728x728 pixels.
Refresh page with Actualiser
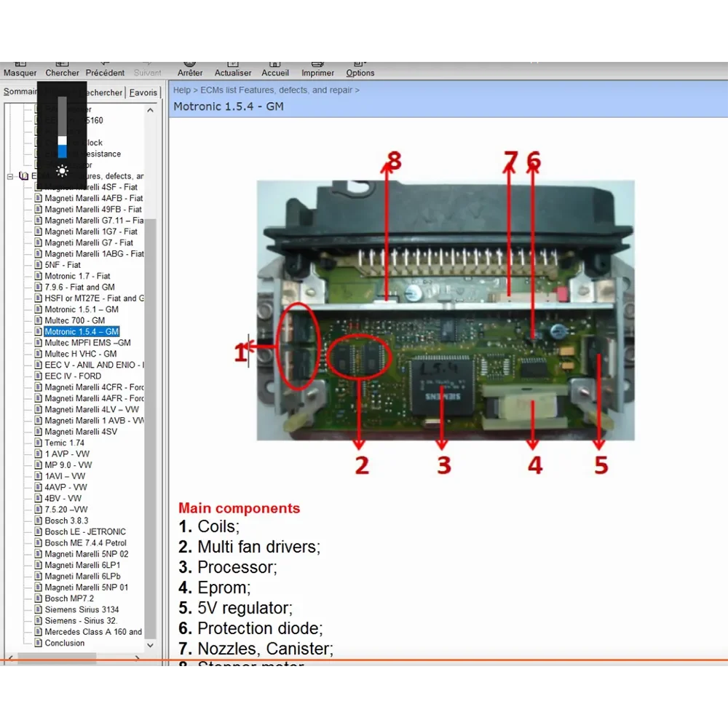coord(233,70)
